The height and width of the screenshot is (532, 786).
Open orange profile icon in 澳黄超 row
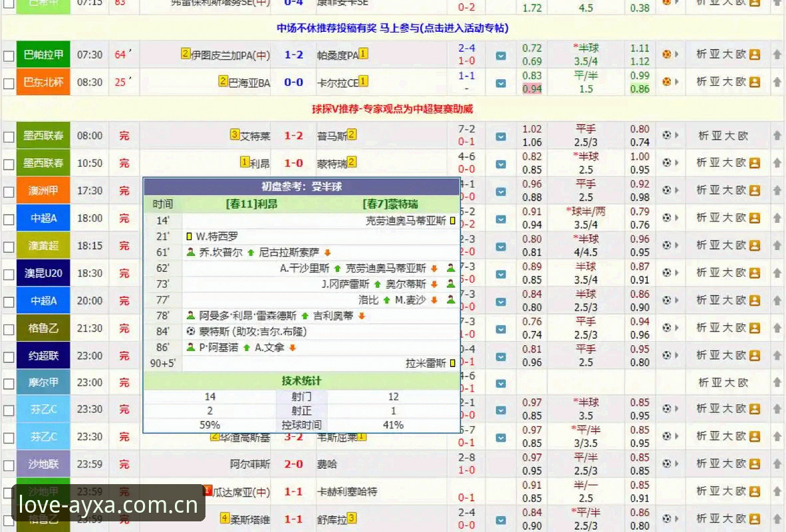click(x=755, y=245)
